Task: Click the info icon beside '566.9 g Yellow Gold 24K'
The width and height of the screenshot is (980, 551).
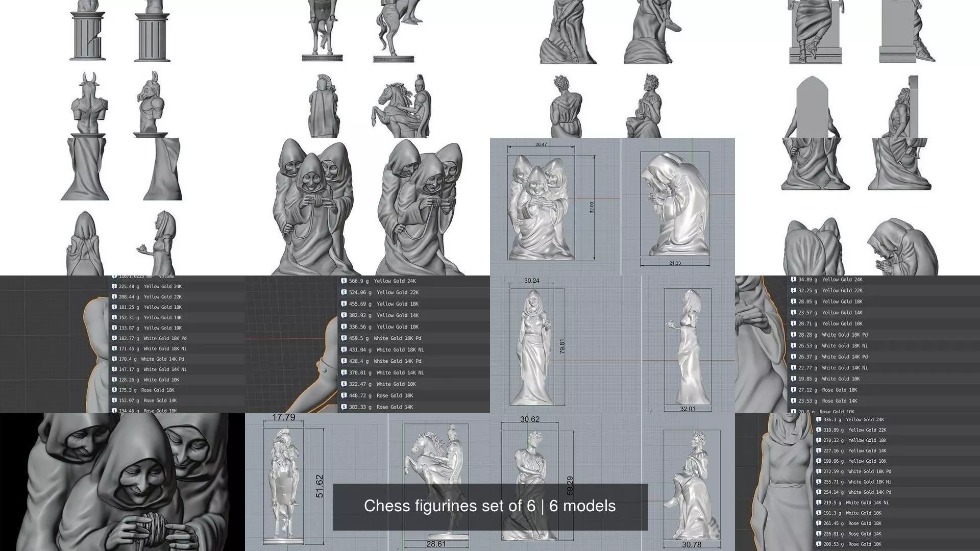Action: [x=344, y=281]
